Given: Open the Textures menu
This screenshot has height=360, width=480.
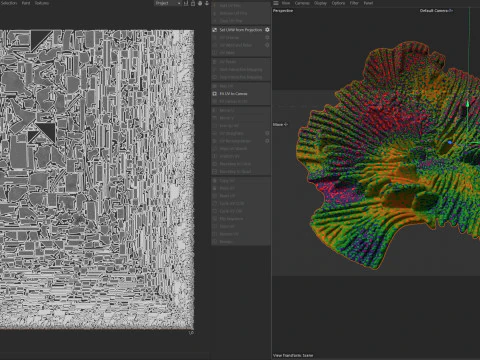Looking at the screenshot, I should coord(42,3).
